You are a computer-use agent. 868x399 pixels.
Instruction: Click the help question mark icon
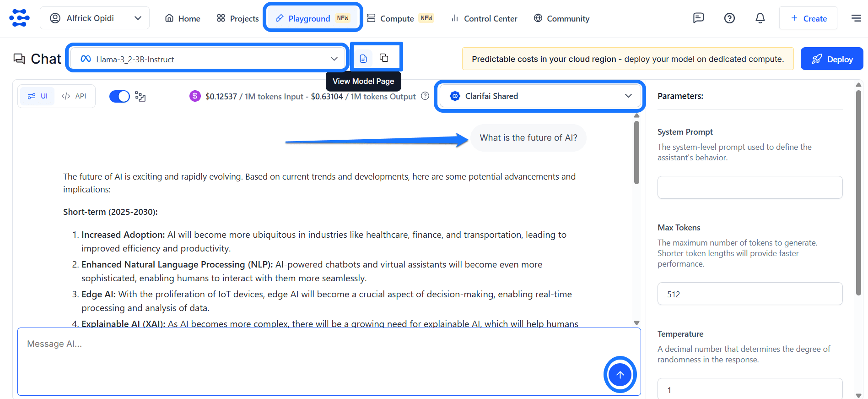729,18
